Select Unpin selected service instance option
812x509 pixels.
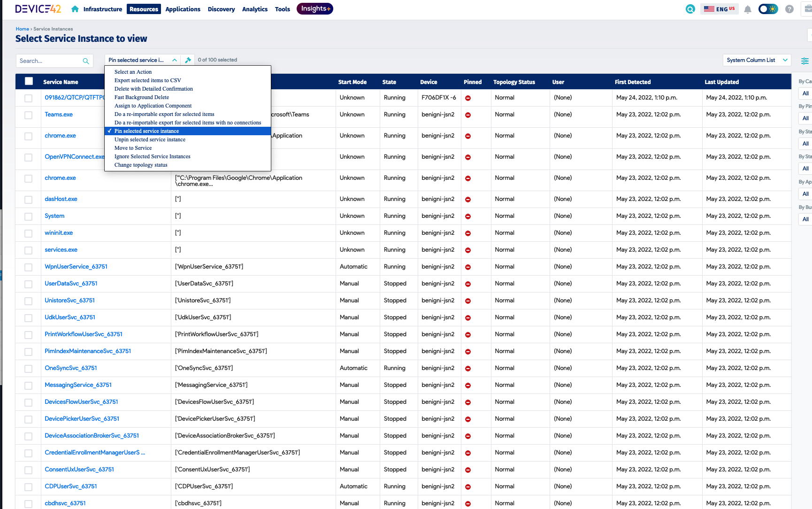(150, 139)
